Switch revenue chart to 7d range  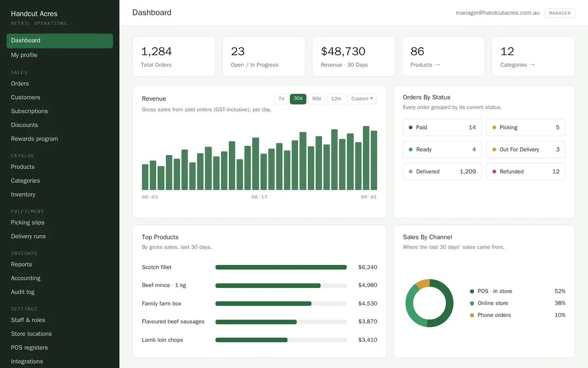(281, 99)
